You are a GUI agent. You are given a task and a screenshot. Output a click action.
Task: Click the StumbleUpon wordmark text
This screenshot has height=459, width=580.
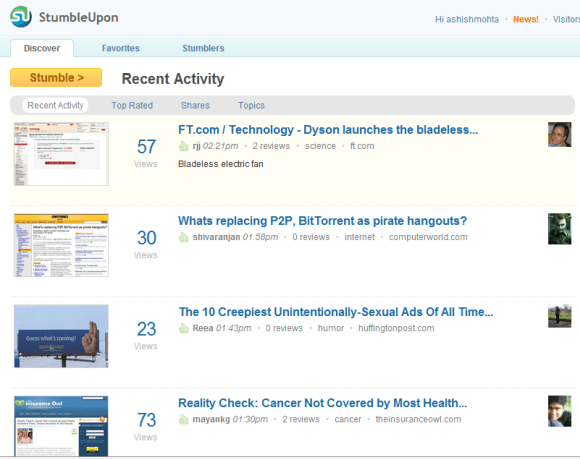point(79,17)
